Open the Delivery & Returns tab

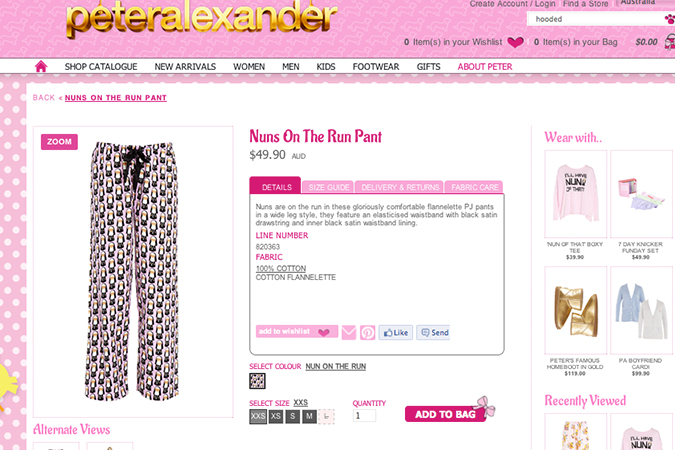[399, 187]
